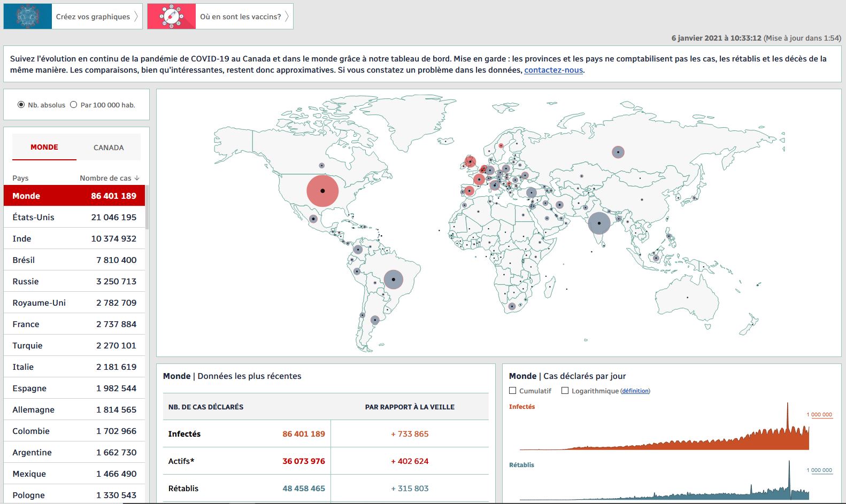Click the + 402 624 daily change

coord(410,461)
